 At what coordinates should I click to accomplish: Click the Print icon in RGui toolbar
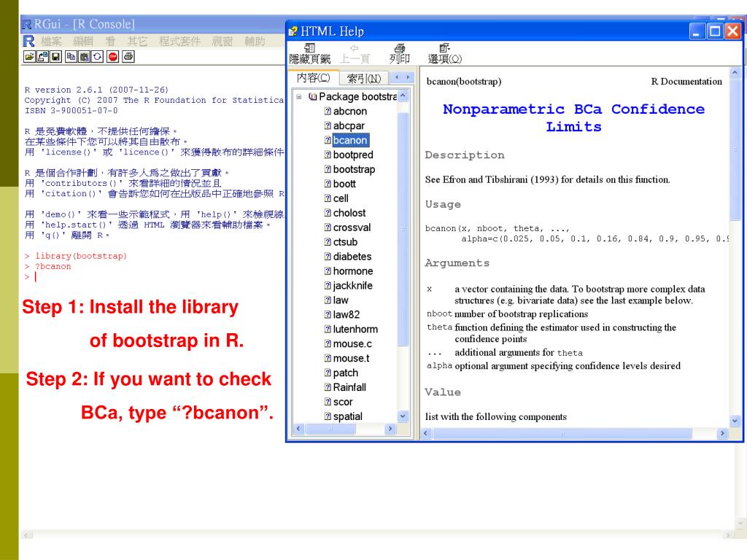[128, 57]
